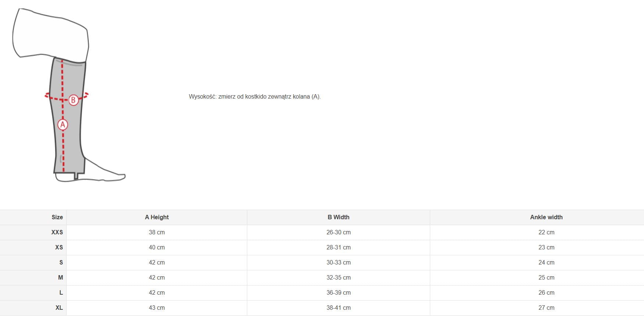Screen dimensions: 644x316
Task: Select the Ankle width column header
Action: tap(546, 217)
